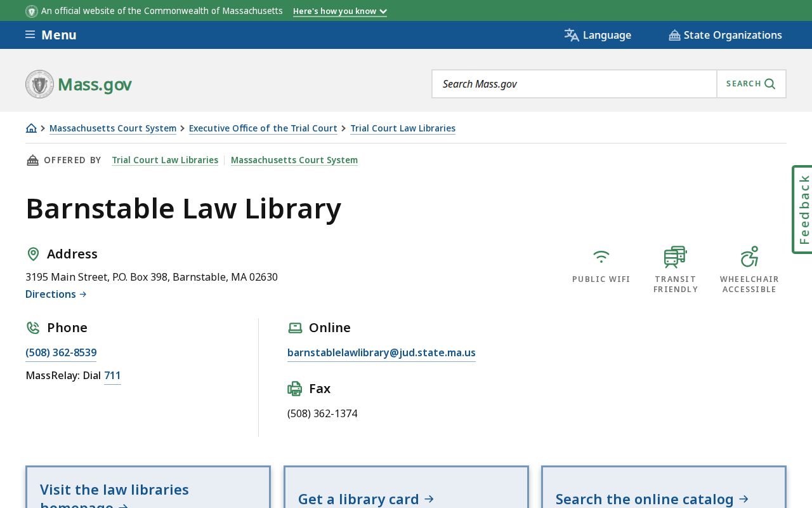Open the Language menu label
The width and height of the screenshot is (812, 508).
tap(607, 35)
